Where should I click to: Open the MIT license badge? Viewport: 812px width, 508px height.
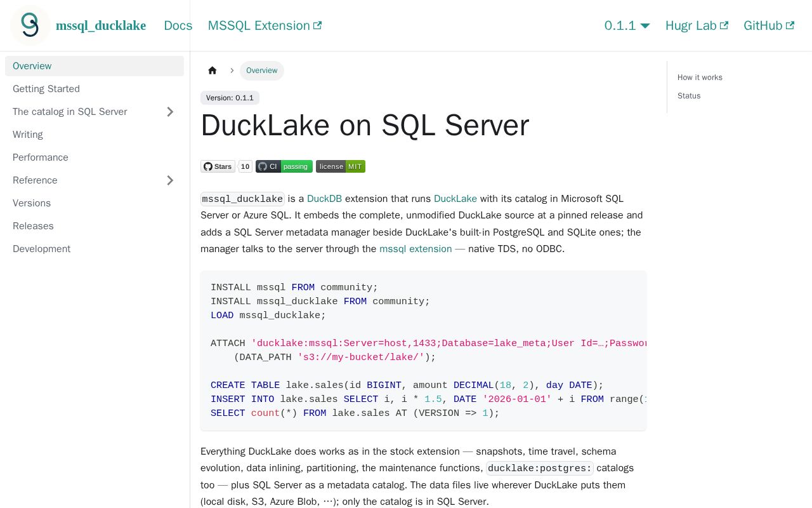[341, 166]
